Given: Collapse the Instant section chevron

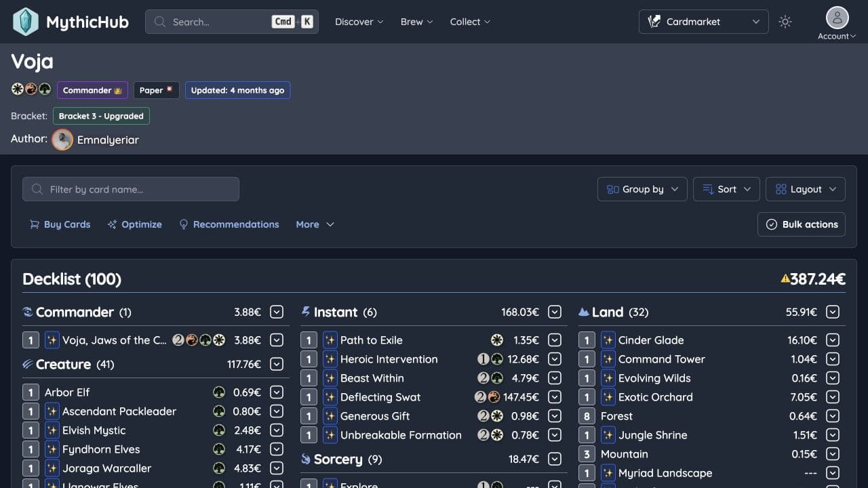Looking at the screenshot, I should [555, 312].
